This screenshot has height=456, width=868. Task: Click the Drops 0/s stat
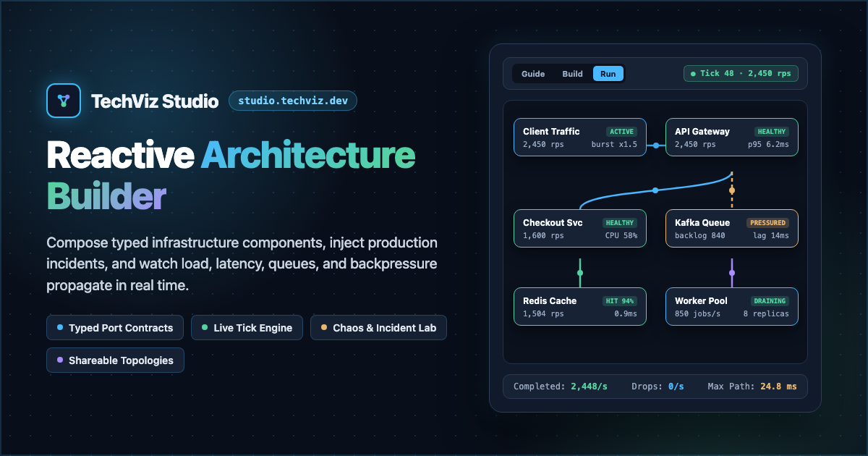(x=658, y=387)
